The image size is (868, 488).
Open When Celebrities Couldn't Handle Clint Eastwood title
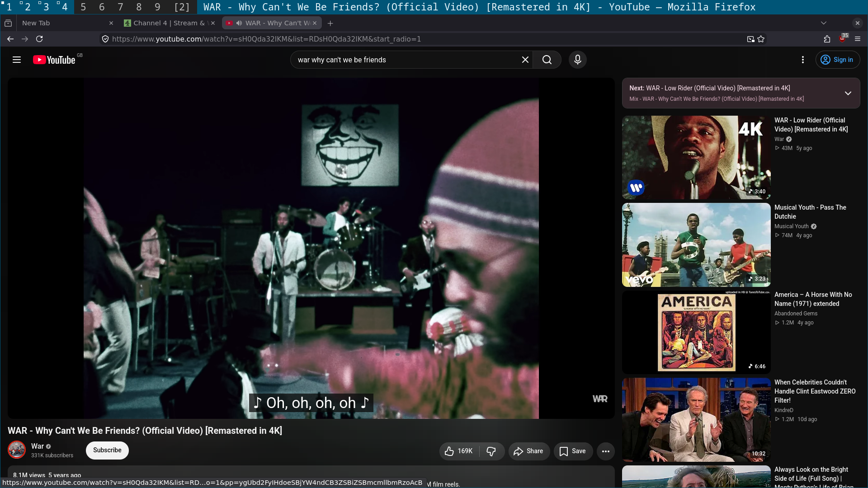tap(815, 391)
